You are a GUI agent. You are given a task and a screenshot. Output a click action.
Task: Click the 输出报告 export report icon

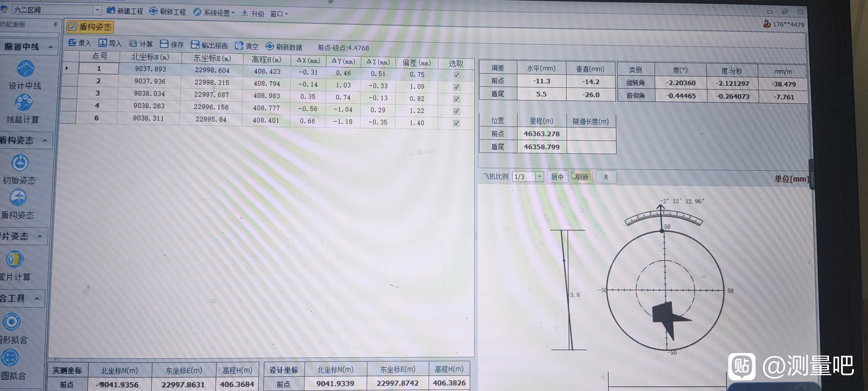195,45
